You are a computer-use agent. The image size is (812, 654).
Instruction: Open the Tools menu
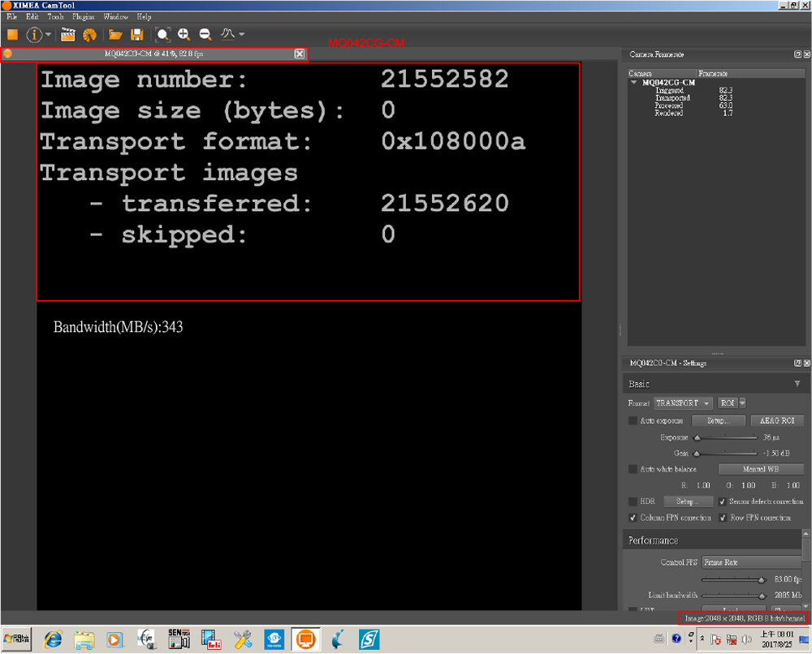[55, 16]
